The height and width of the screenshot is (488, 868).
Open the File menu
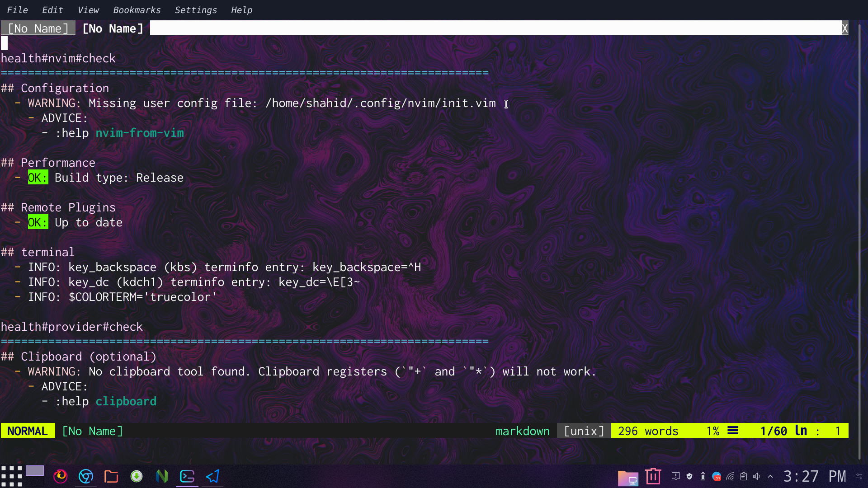(x=17, y=10)
